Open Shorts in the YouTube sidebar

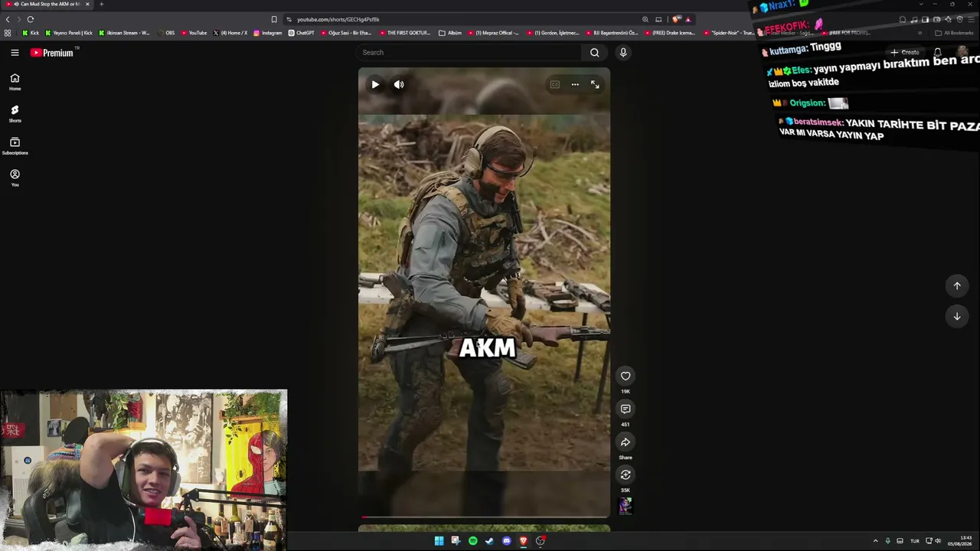(x=15, y=114)
